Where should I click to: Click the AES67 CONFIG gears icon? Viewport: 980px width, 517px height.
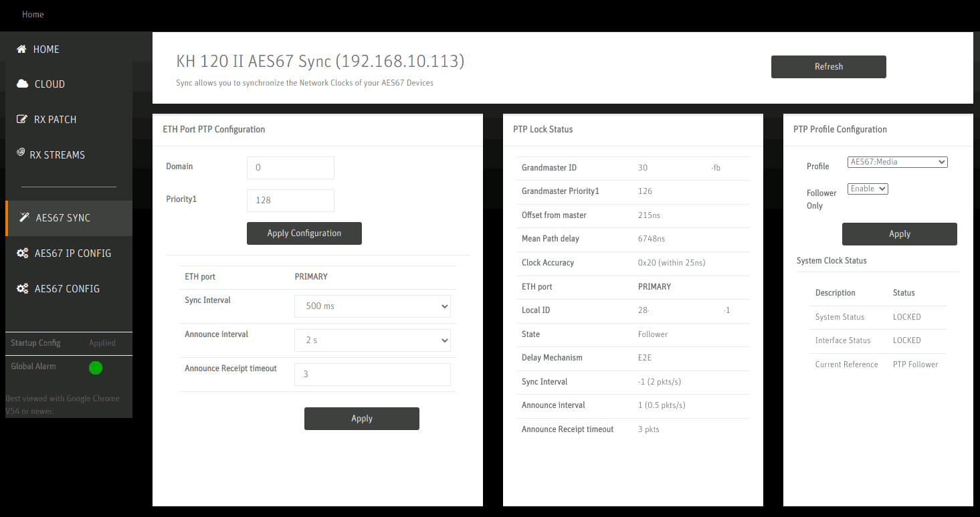pos(23,289)
